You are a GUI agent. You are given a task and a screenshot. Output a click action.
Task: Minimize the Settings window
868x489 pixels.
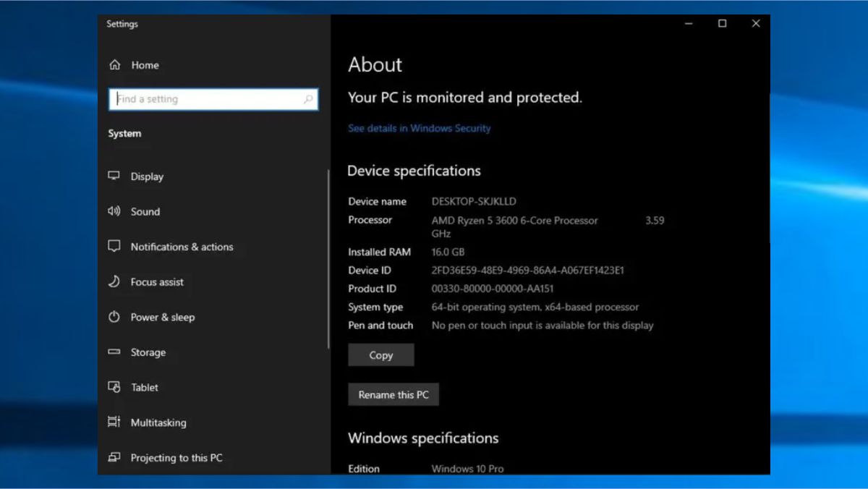[x=688, y=23]
